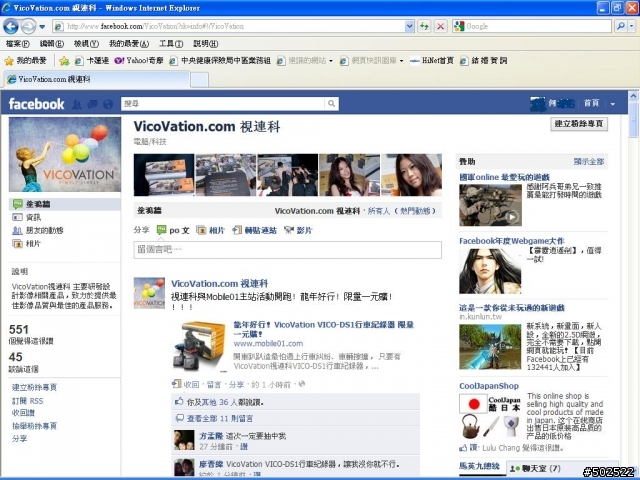Click the Facebook 搜尋 search field
Viewport: 640px width, 480px height.
pyautogui.click(x=223, y=104)
